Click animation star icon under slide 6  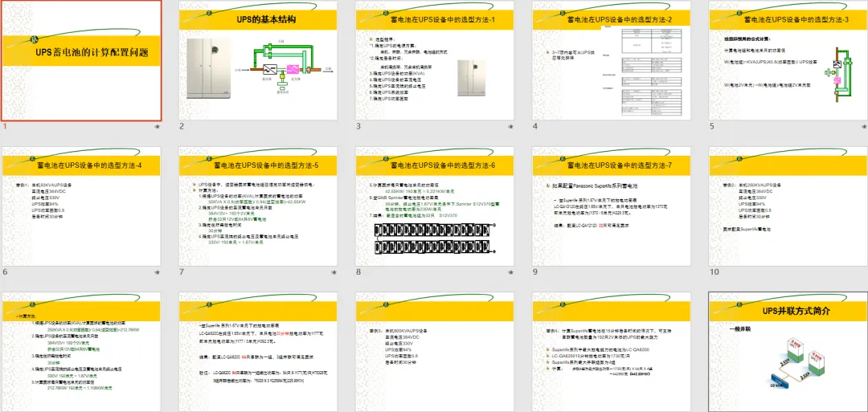158,272
